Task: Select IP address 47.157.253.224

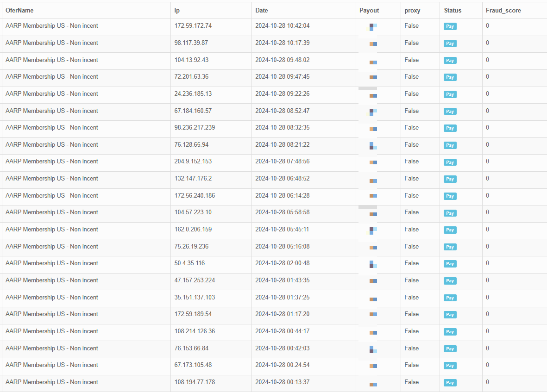Action: point(195,280)
